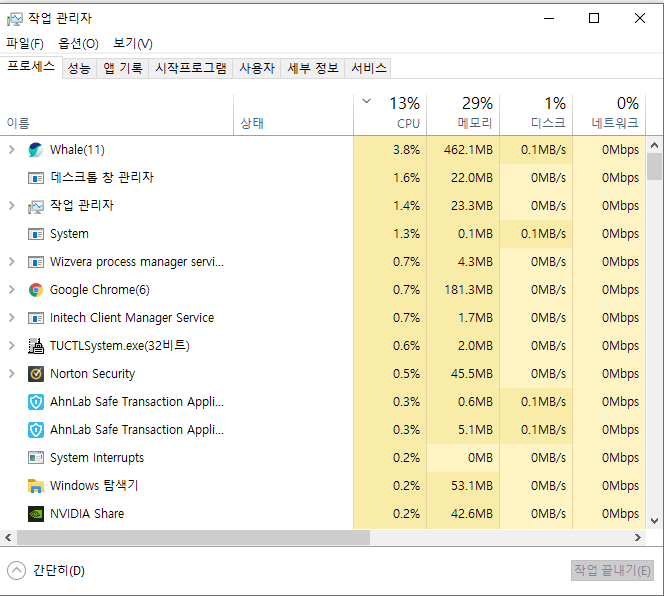Collapse to simple view with 간단히 arrow
The image size is (664, 596).
(17, 570)
